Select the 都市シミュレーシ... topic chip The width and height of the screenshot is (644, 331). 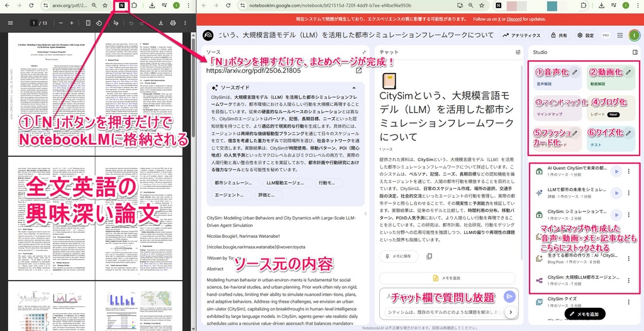[236, 183]
